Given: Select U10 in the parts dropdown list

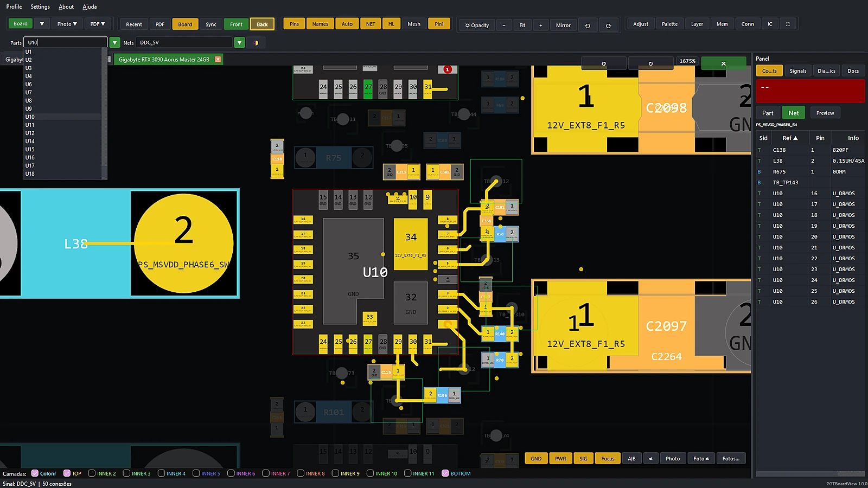Looking at the screenshot, I should tap(62, 117).
